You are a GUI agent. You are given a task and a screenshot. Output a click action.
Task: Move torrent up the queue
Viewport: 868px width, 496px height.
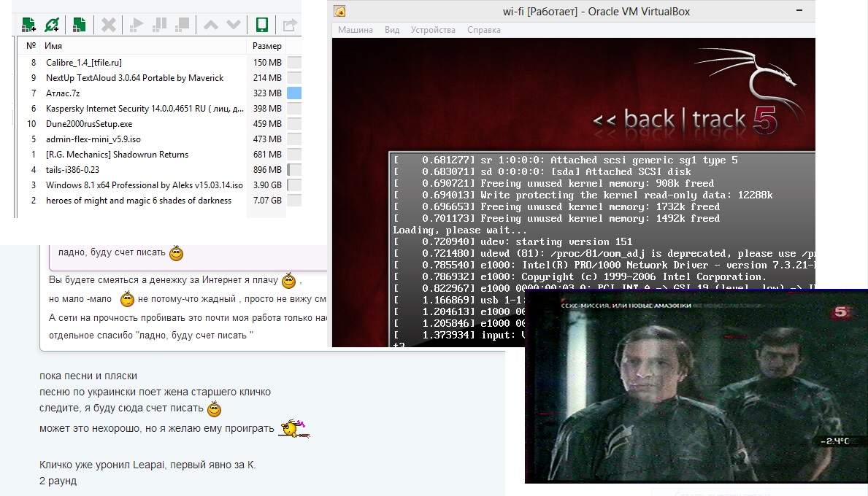pos(211,24)
